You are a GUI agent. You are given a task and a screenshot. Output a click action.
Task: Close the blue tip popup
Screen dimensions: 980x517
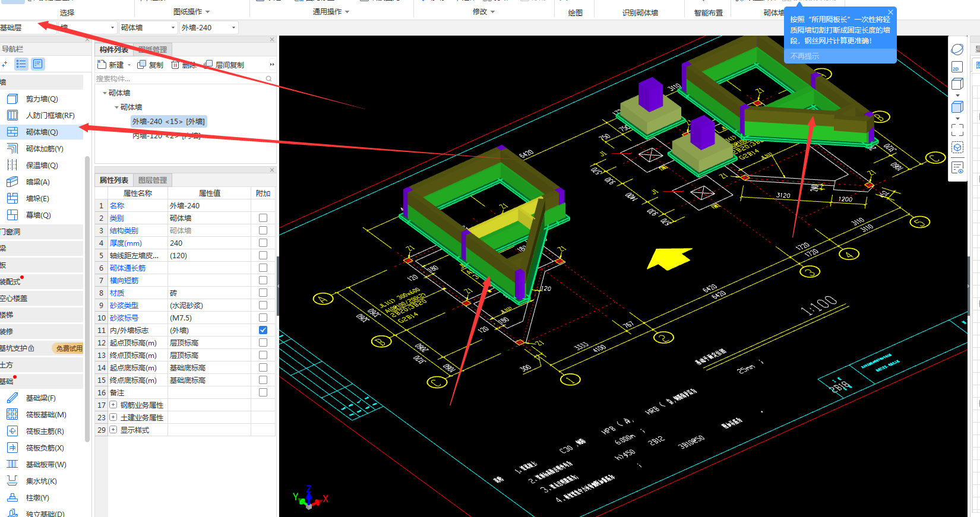[x=890, y=12]
